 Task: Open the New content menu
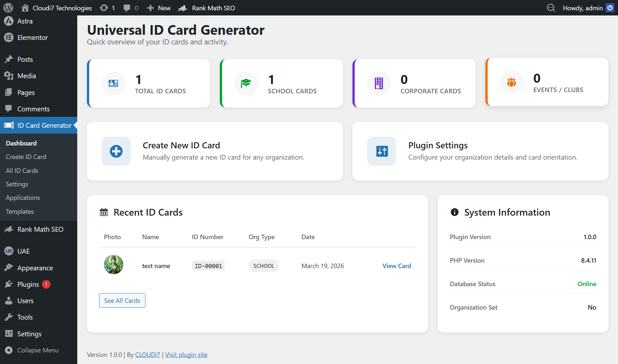point(159,8)
